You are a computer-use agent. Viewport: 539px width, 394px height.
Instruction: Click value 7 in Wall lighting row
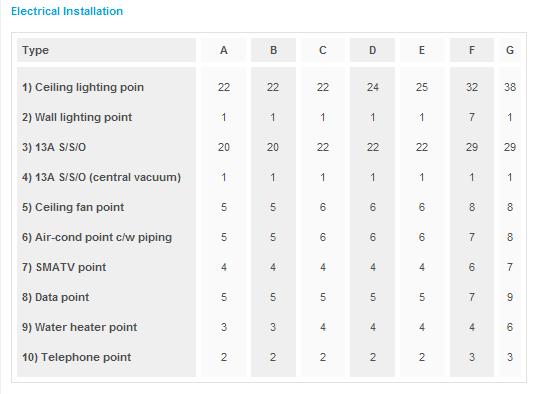pyautogui.click(x=472, y=117)
